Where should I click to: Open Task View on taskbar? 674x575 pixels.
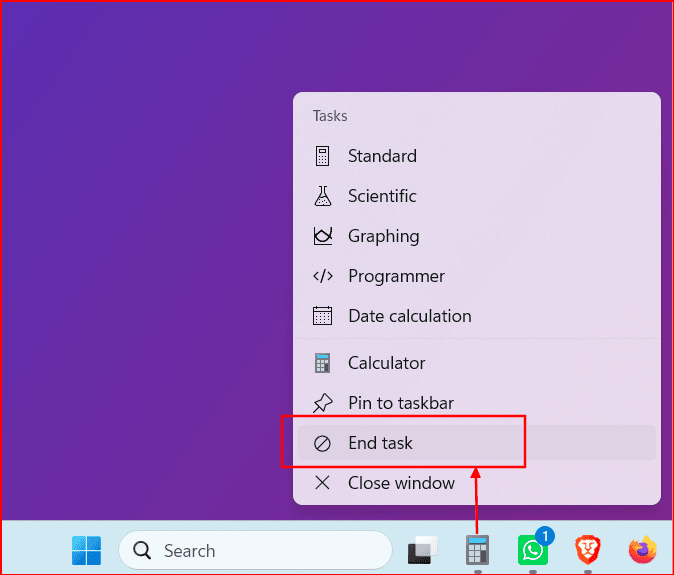click(x=423, y=550)
